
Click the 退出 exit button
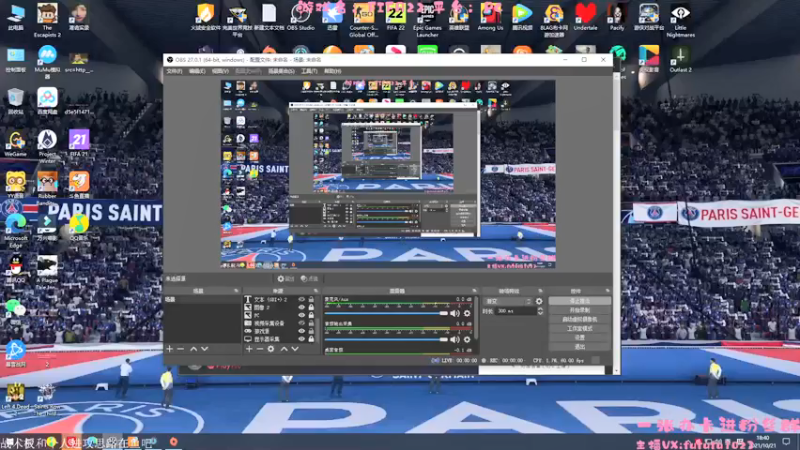[x=580, y=347]
